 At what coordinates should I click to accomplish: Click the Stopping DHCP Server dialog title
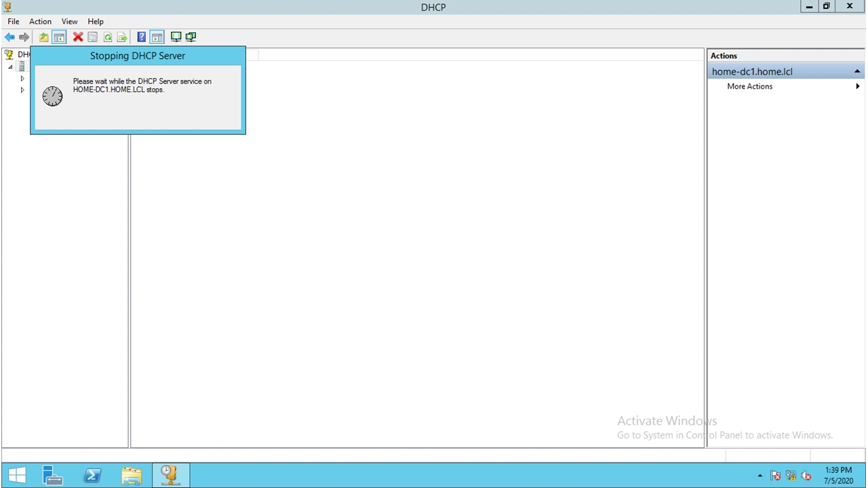pos(138,56)
